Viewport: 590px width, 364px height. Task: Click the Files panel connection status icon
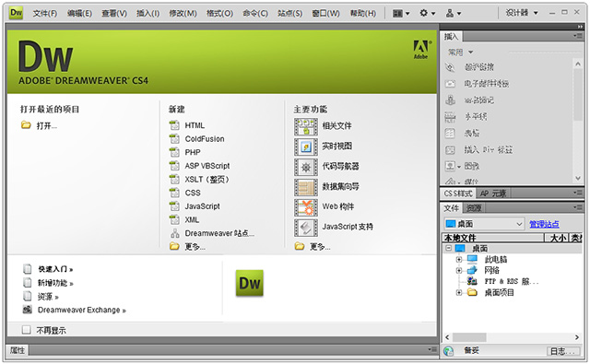click(449, 351)
